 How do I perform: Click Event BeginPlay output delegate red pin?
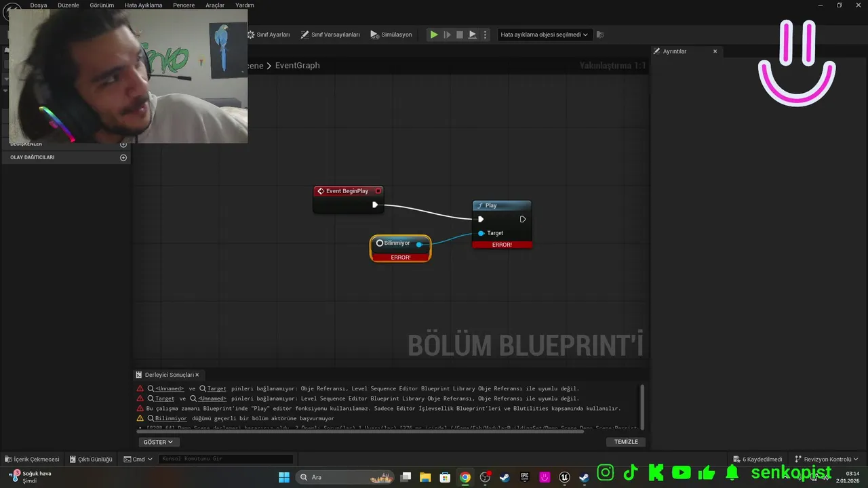(x=378, y=191)
